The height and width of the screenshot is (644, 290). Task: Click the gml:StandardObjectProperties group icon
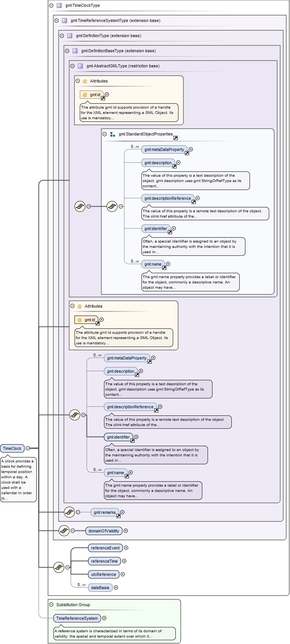tap(113, 134)
